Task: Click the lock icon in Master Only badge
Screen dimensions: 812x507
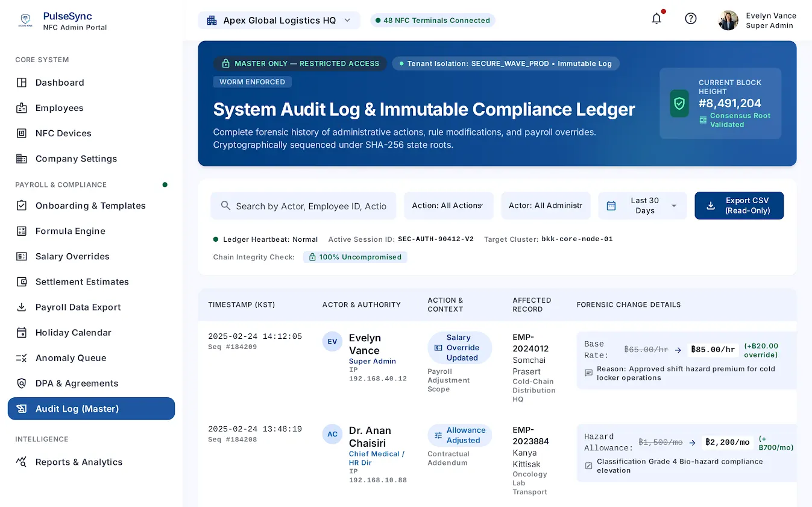Action: point(226,63)
